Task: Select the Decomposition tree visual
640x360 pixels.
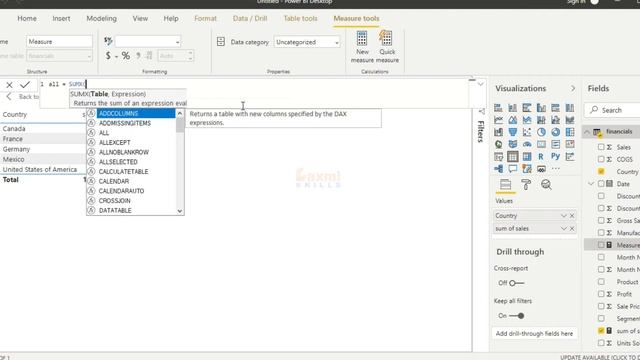Action: coord(498,169)
